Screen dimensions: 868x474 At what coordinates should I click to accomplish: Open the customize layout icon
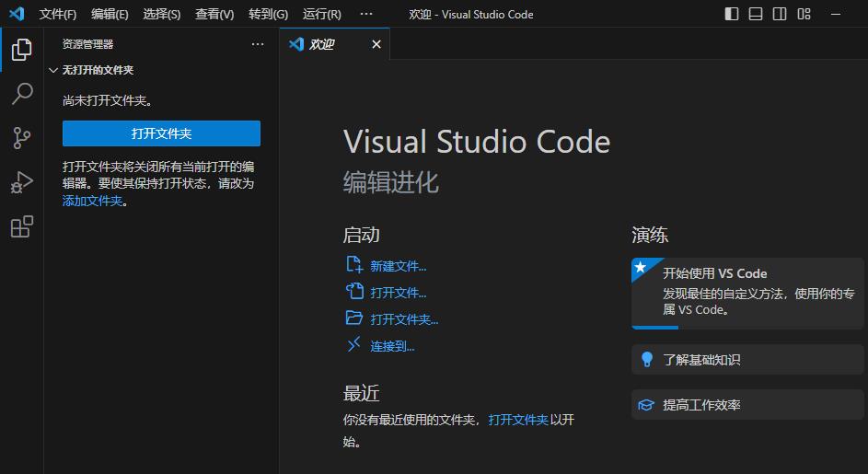coord(804,14)
